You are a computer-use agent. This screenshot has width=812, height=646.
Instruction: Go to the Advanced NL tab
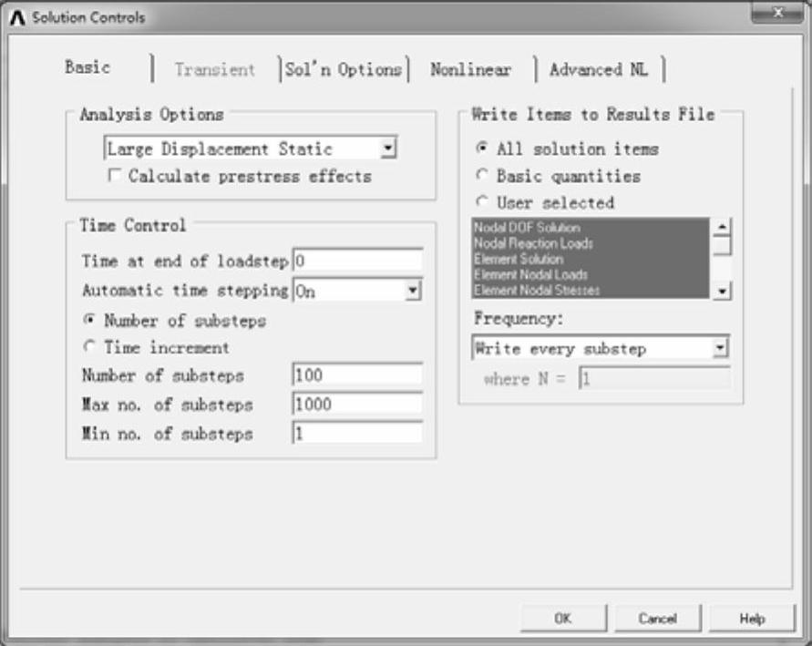tap(599, 69)
